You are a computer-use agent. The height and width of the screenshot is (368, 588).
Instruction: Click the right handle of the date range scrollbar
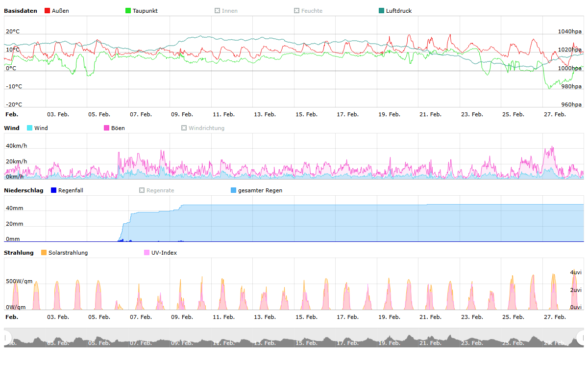[581, 338]
